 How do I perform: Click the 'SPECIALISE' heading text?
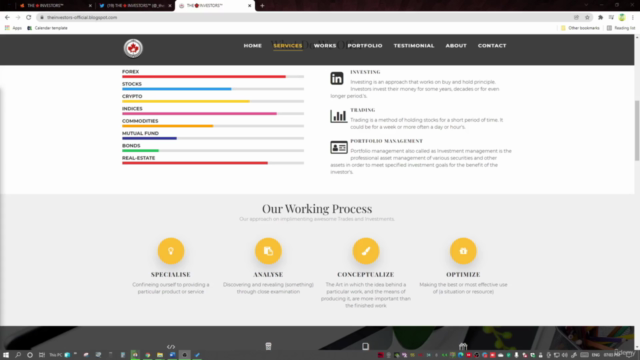pyautogui.click(x=171, y=274)
